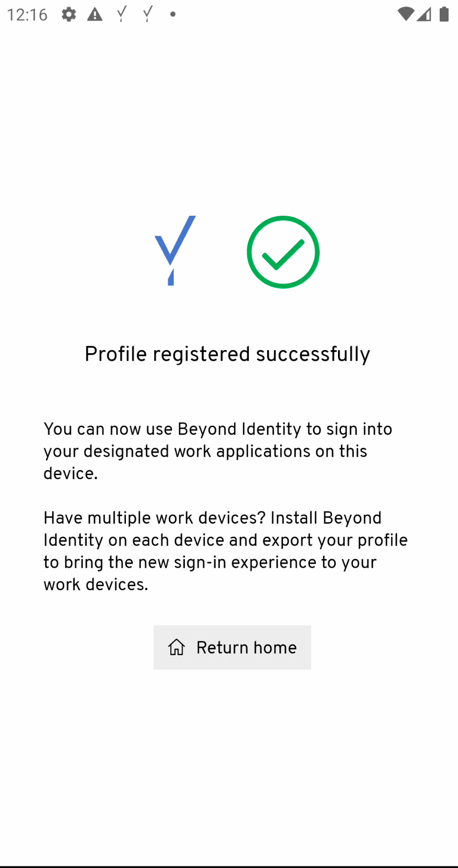Screen dimensions: 458x868
Task: Open the settings gear in the status bar
Action: pyautogui.click(x=68, y=14)
